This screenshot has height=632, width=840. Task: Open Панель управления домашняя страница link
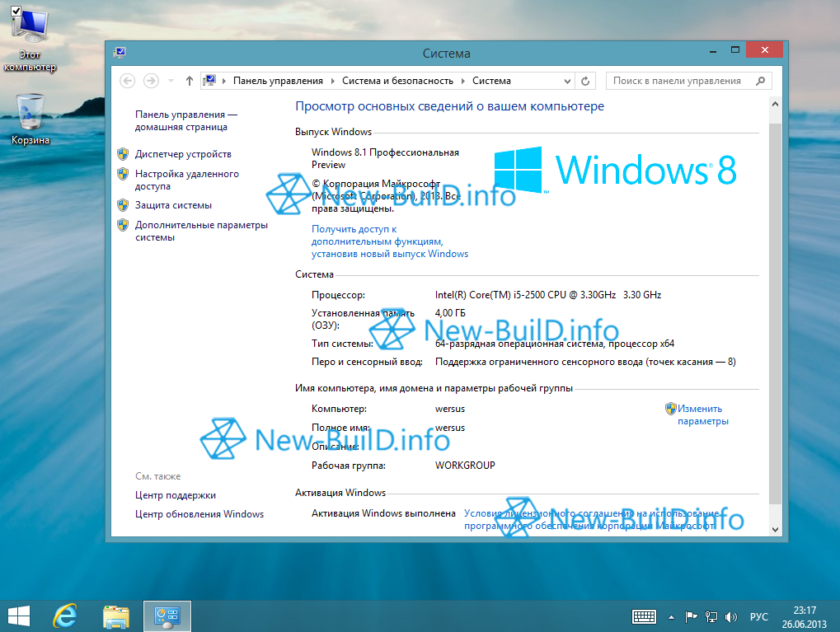click(x=186, y=120)
